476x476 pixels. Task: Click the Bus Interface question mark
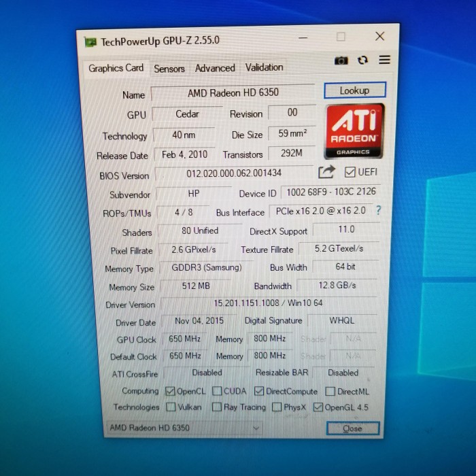[379, 211]
